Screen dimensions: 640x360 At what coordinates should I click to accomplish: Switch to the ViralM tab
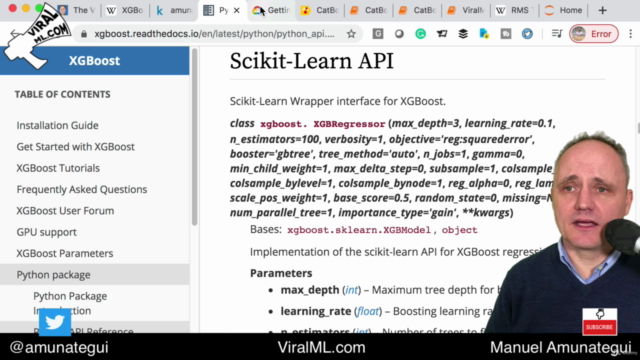(x=465, y=10)
